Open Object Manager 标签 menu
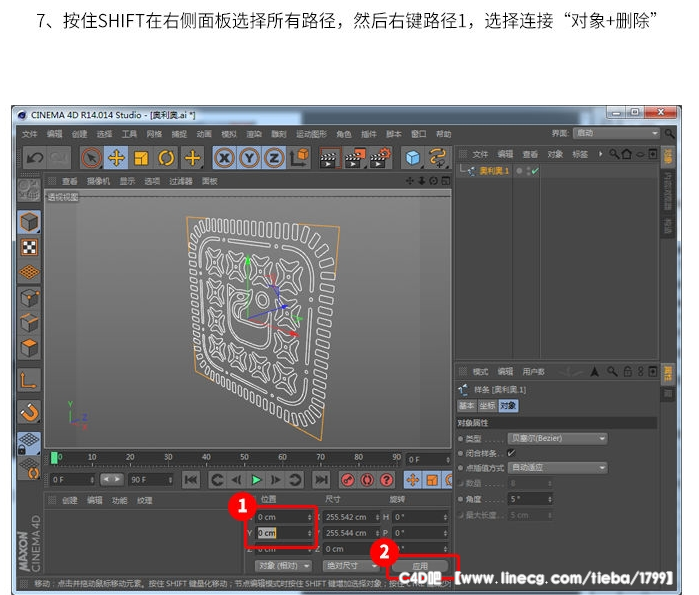The image size is (699, 595). coord(580,154)
